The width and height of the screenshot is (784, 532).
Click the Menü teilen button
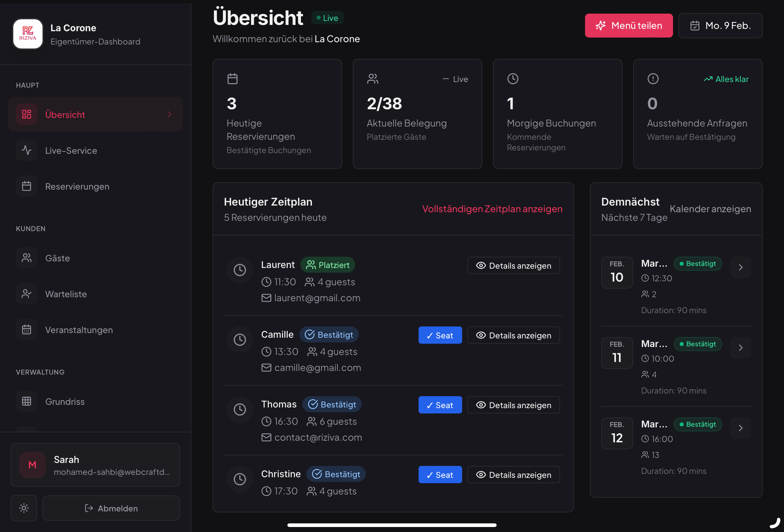tap(629, 26)
